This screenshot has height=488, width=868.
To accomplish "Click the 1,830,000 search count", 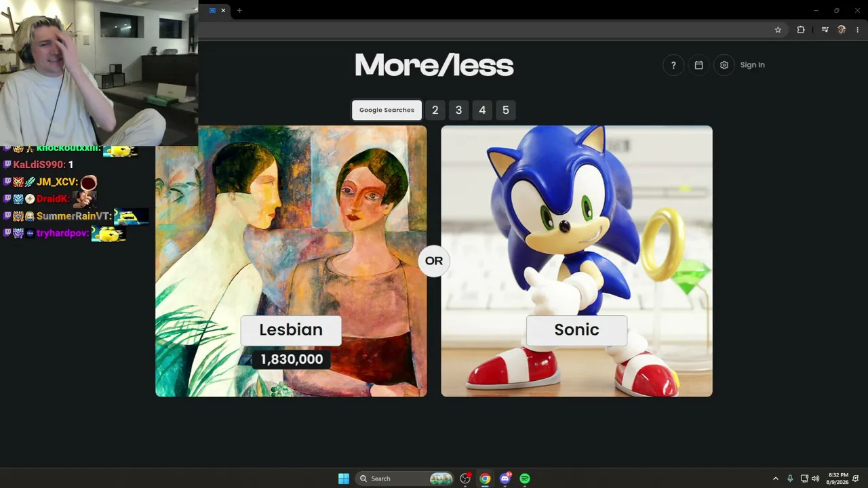I will click(292, 359).
